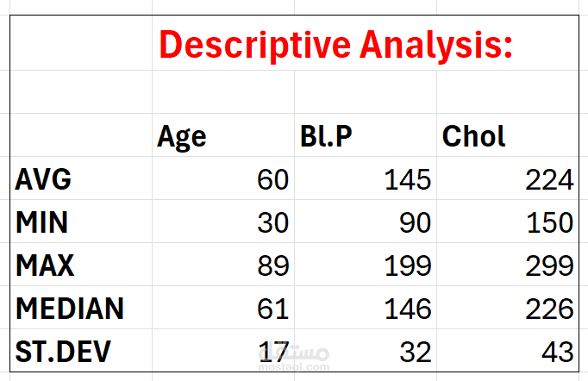The width and height of the screenshot is (588, 381).
Task: Click the Descriptive Analysis title cell
Action: [336, 43]
